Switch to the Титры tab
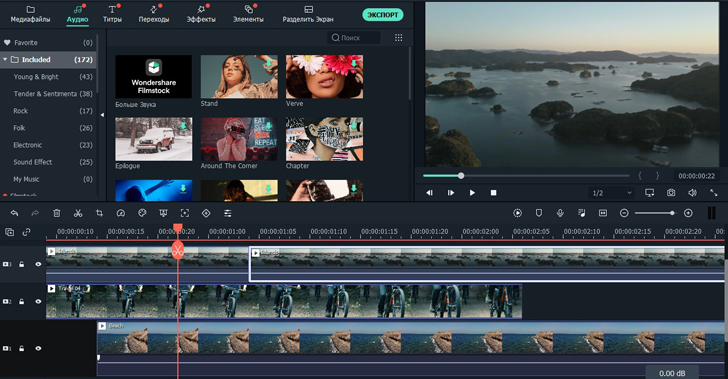728x379 pixels. click(112, 14)
